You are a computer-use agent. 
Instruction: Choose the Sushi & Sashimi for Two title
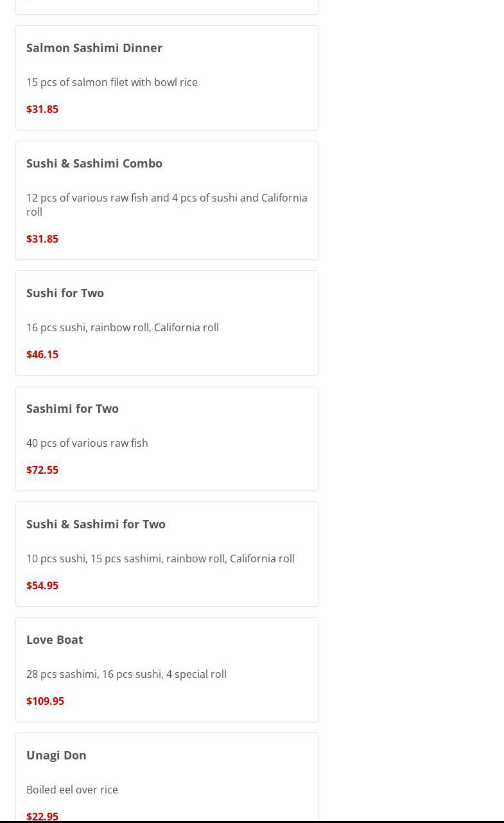coord(96,524)
